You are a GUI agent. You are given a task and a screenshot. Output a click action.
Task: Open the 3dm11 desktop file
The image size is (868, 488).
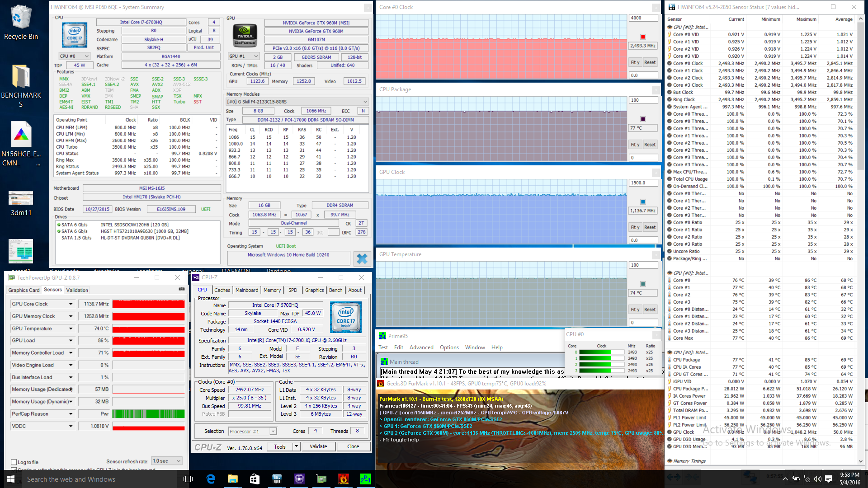21,203
